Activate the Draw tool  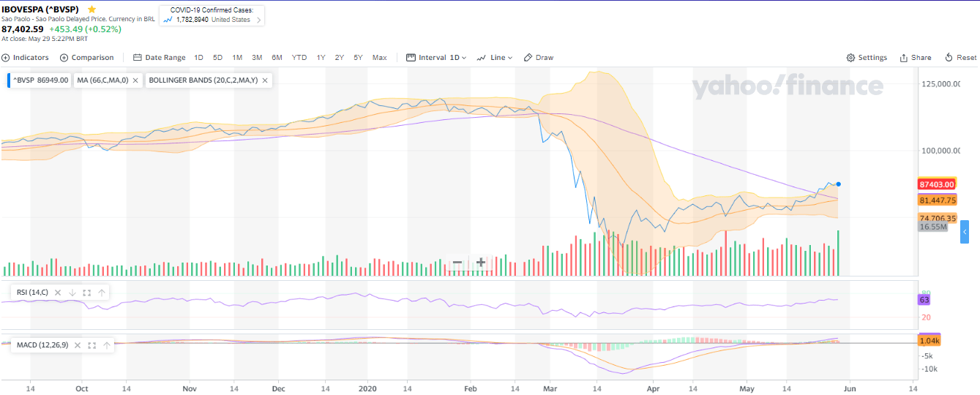tap(539, 58)
